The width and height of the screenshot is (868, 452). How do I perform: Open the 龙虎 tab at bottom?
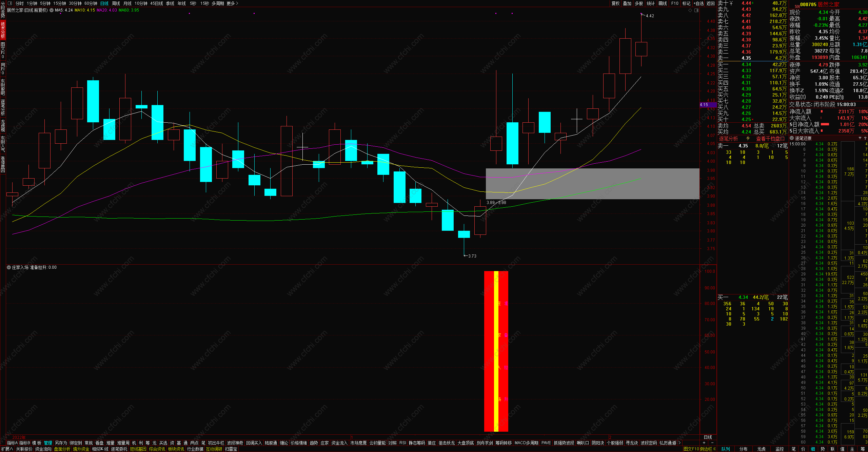[x=761, y=449]
